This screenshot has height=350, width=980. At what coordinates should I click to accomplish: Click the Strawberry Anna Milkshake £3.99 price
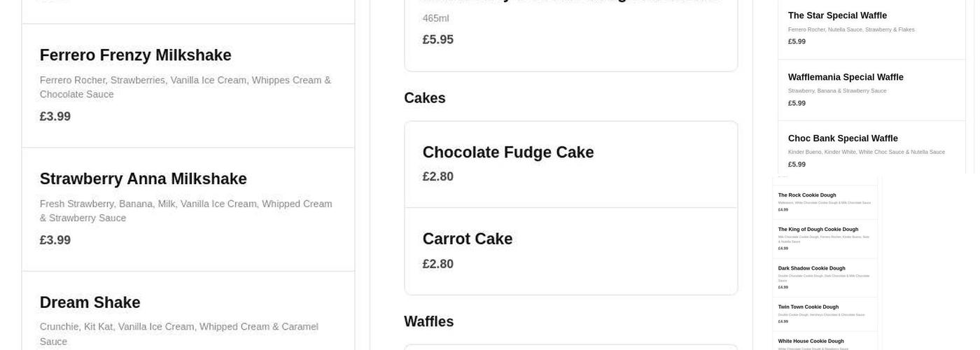pyautogui.click(x=55, y=240)
